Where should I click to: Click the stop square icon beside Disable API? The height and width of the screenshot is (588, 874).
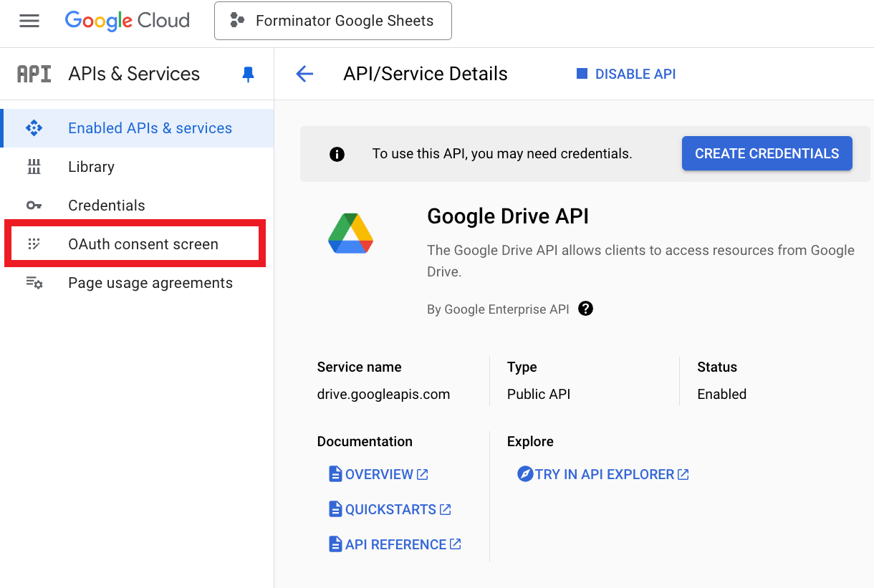pos(582,74)
